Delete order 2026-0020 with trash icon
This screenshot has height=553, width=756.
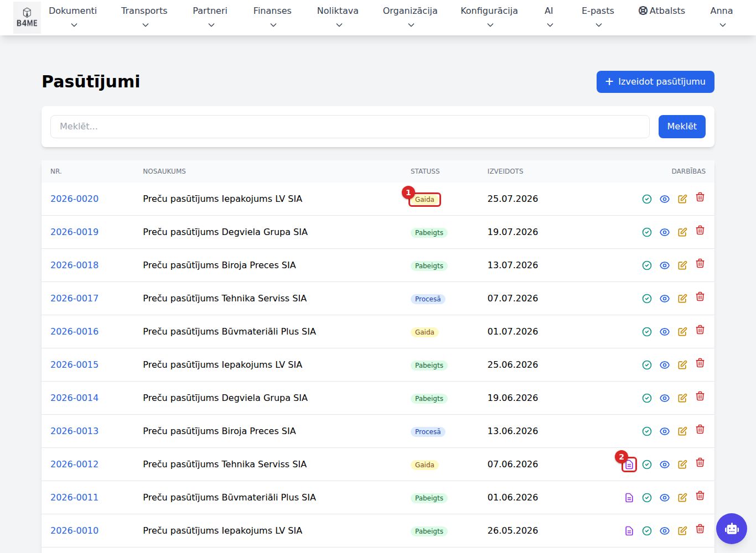tap(700, 197)
